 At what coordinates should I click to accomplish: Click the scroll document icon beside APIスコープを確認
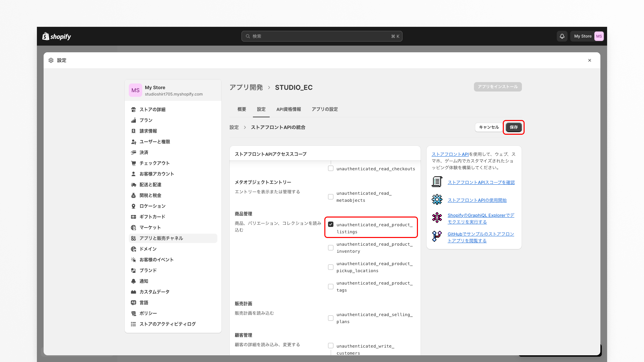[437, 182]
